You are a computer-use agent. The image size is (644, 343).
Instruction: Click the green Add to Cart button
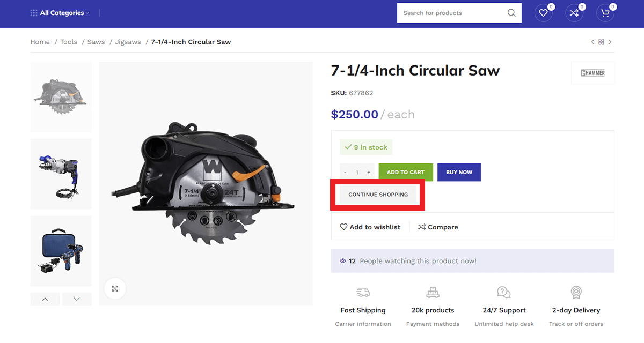405,173
